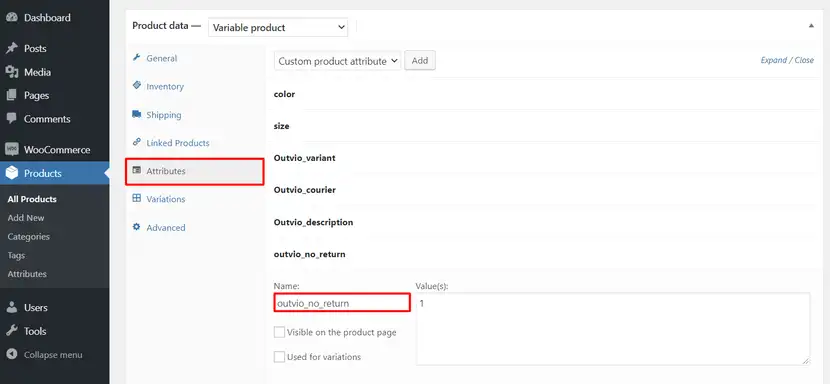Tick the Used for variations checkbox

(x=279, y=357)
